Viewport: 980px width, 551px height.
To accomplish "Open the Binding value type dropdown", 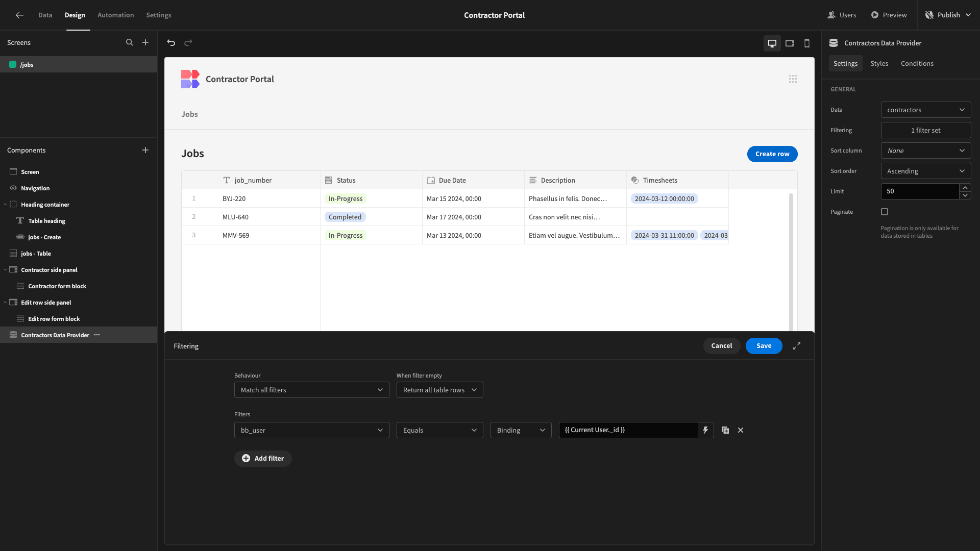I will [521, 430].
